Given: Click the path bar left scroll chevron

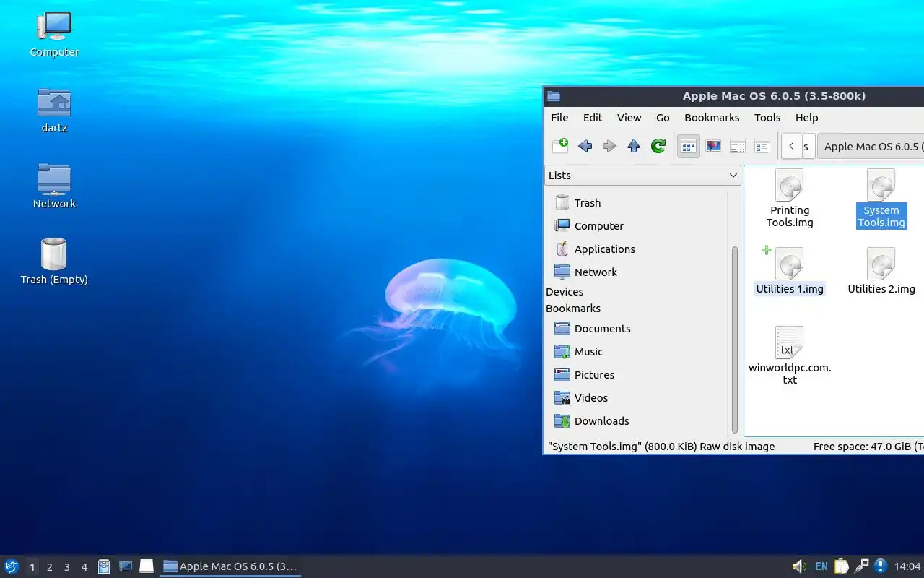Looking at the screenshot, I should click(791, 146).
